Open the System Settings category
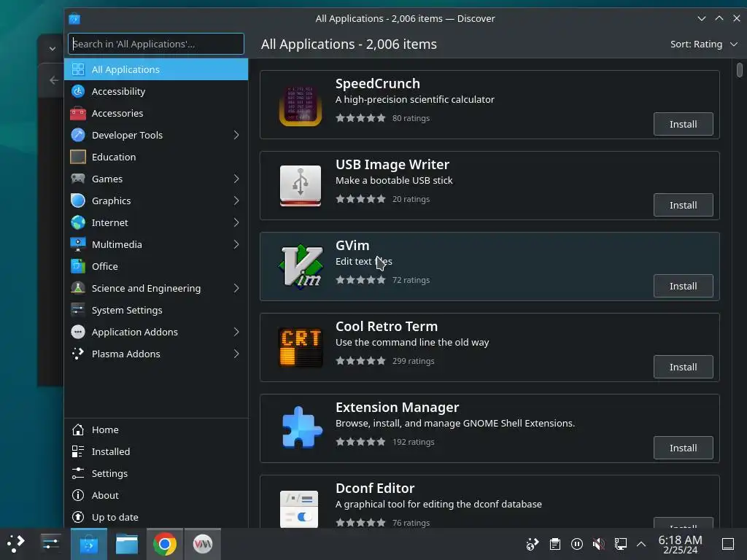Screen dimensions: 747x560 [156, 310]
